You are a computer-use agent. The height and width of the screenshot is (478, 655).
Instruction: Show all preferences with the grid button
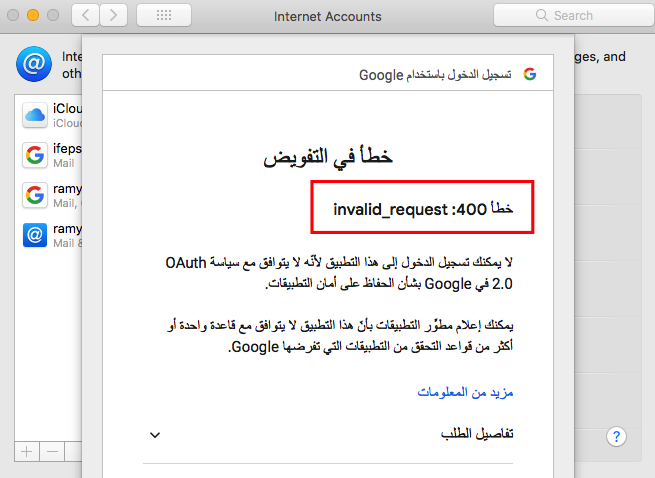tap(164, 15)
